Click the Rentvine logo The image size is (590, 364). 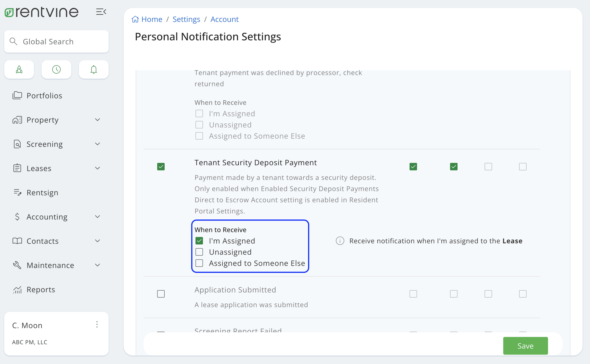41,12
